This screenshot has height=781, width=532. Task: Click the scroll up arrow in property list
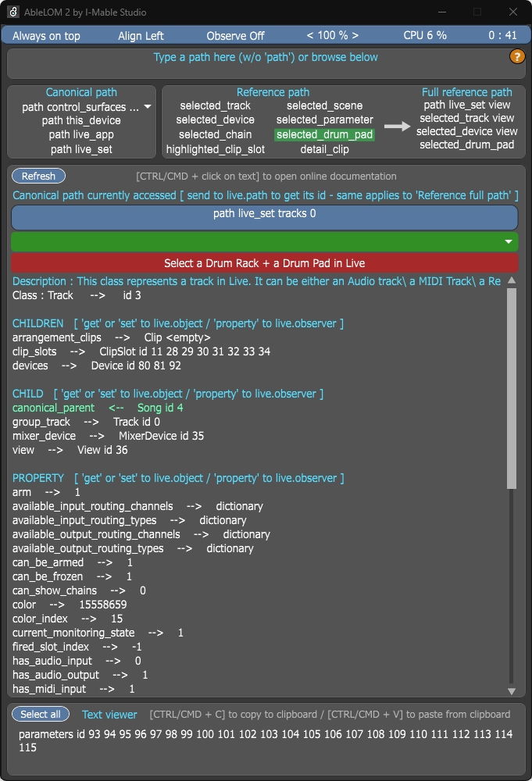tap(512, 280)
